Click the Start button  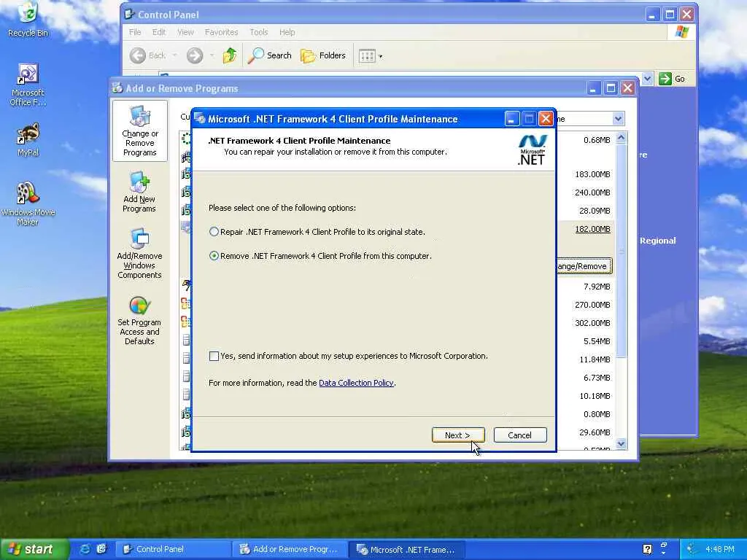click(34, 549)
